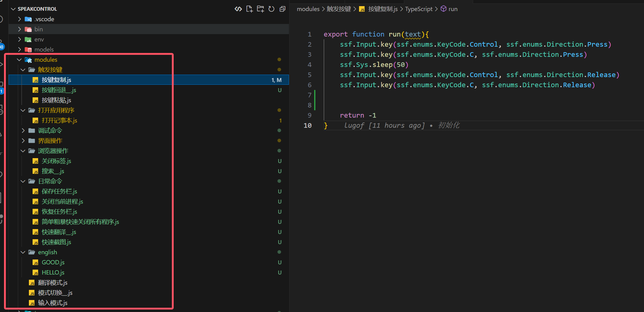Open file 简单粗暴快速关闭所有程序.js

tap(148, 222)
